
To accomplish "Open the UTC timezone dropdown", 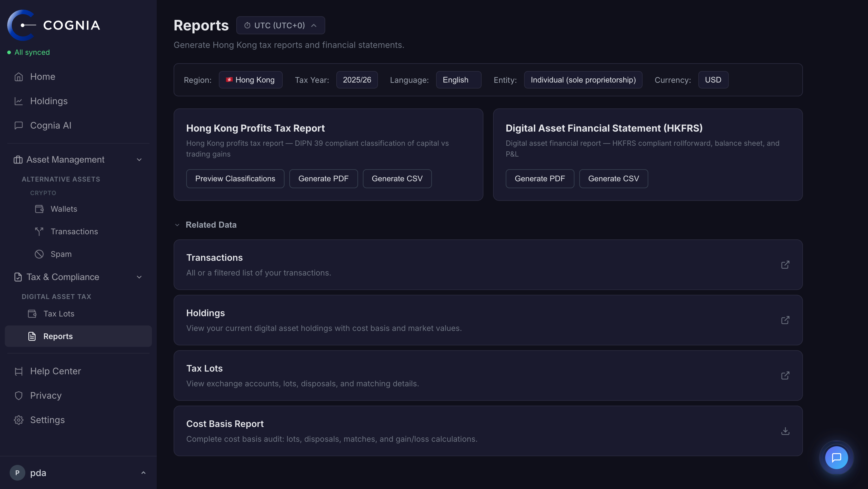I will click(280, 25).
